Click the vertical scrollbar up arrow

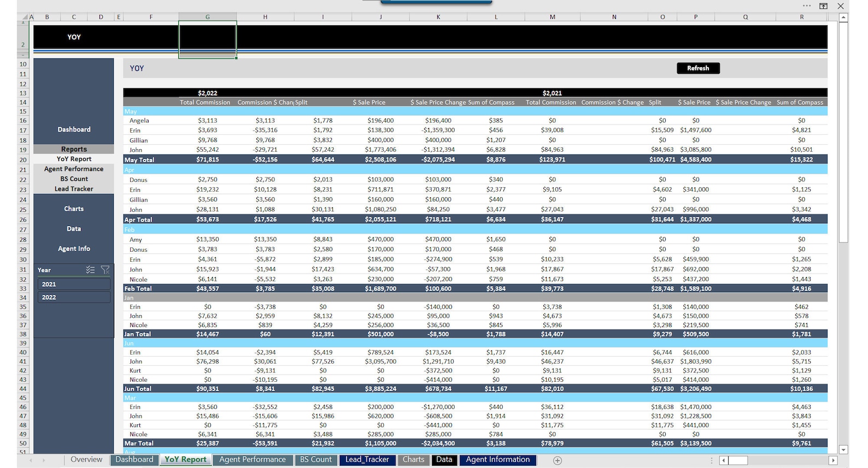tap(843, 18)
